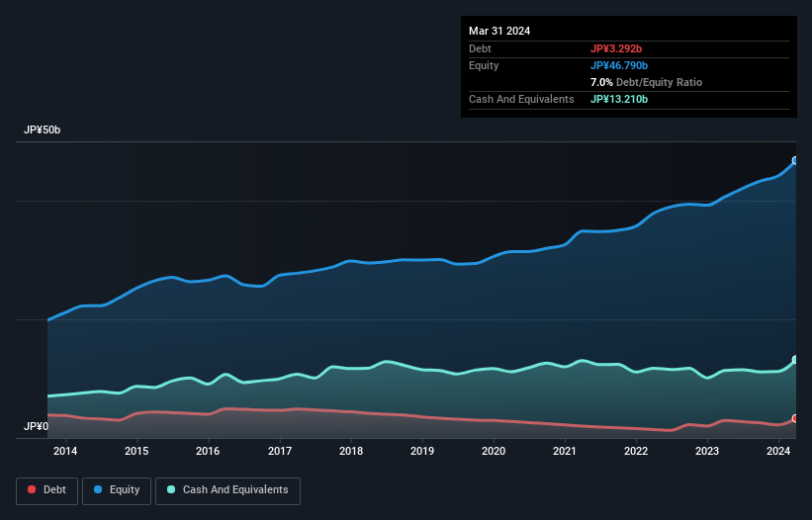The height and width of the screenshot is (520, 812).
Task: Select the Debt endpoint marker on chart
Action: [x=795, y=418]
